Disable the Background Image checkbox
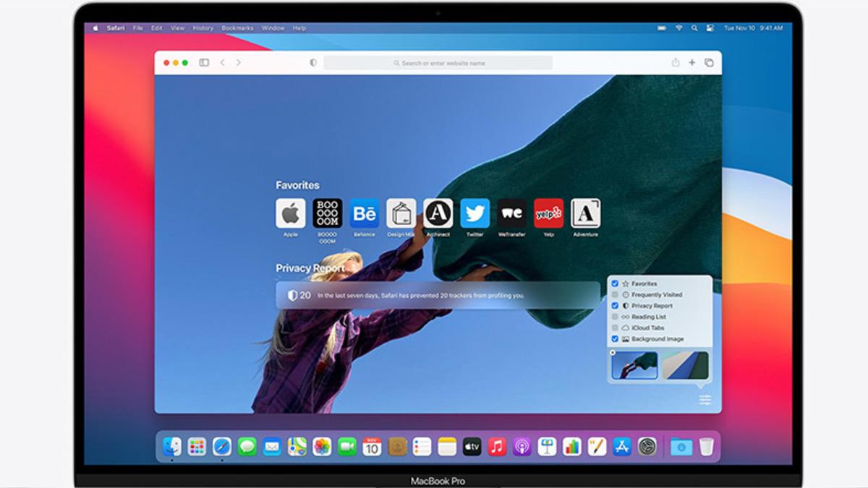 (615, 339)
